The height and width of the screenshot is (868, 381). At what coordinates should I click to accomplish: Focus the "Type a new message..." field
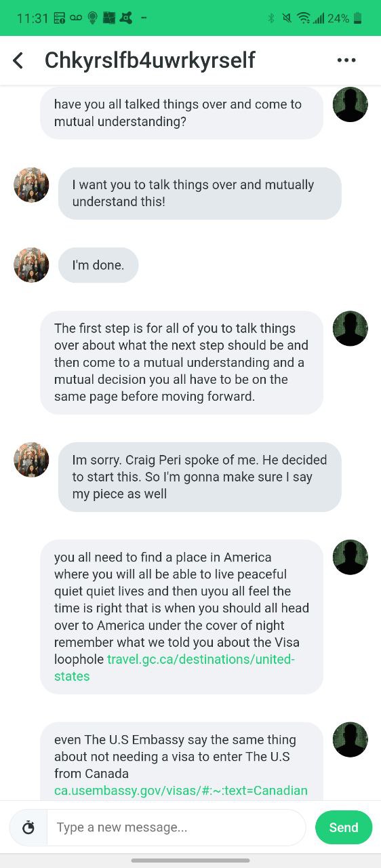point(176,827)
